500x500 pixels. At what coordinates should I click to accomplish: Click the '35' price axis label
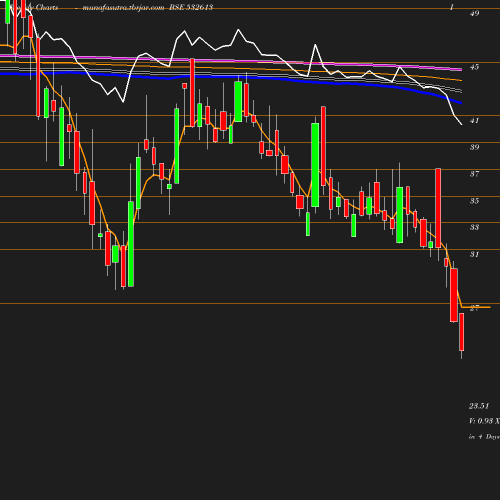click(474, 201)
